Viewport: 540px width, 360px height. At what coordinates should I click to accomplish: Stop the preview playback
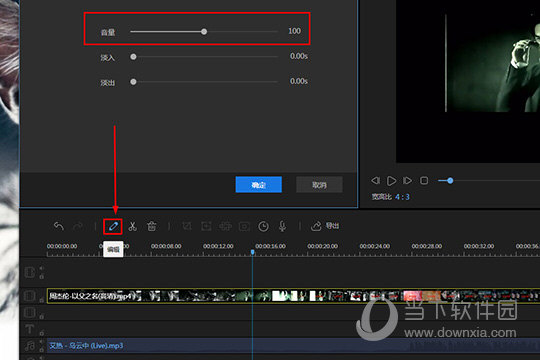424,180
